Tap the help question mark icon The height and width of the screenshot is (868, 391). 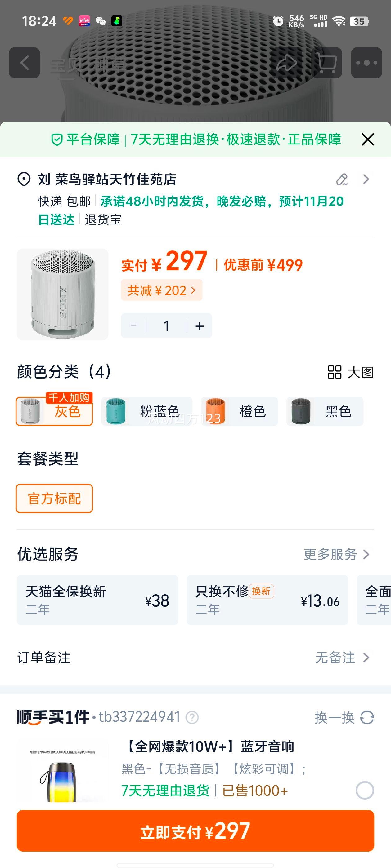(x=192, y=717)
